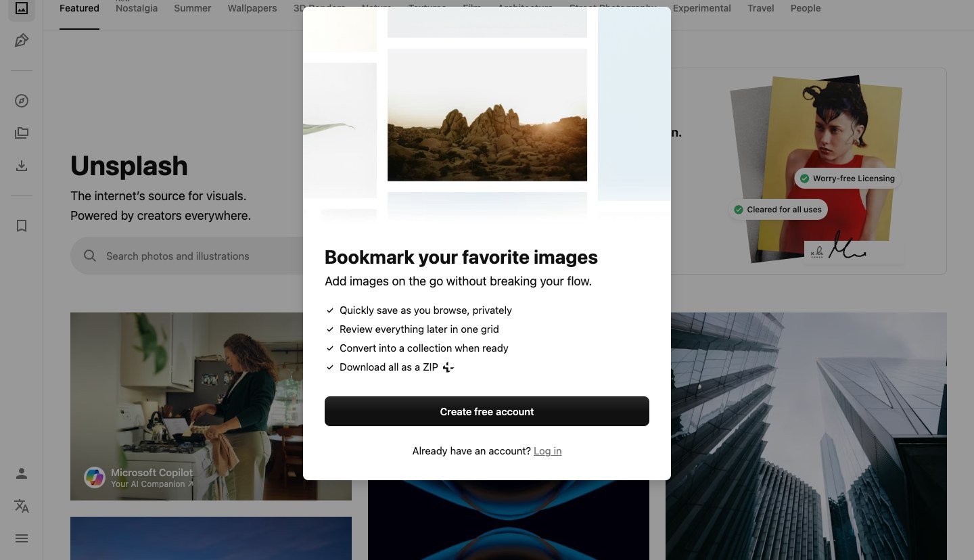Screen dimensions: 974x560
Task: Click the Unsplash+ icon beside Download all as ZIP
Action: (448, 367)
